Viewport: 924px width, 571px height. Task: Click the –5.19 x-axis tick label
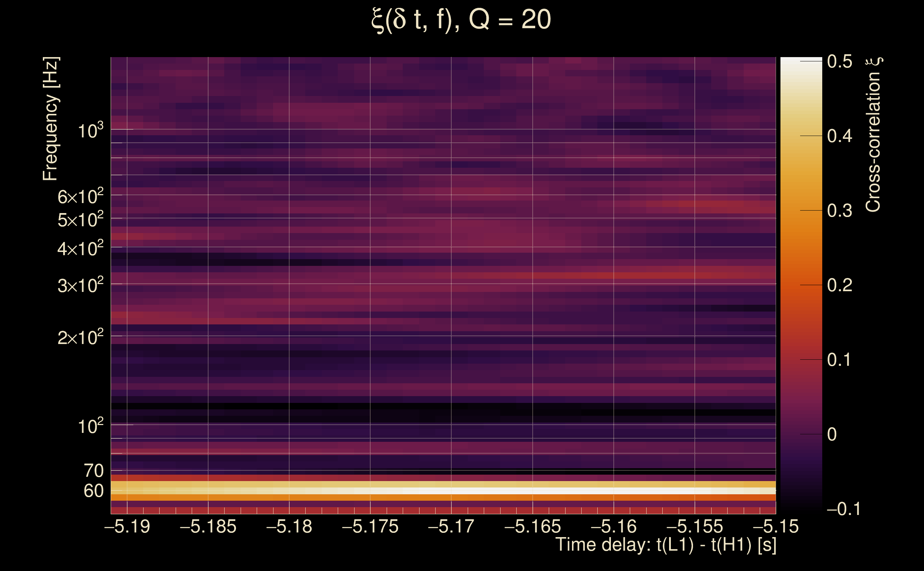pyautogui.click(x=127, y=526)
